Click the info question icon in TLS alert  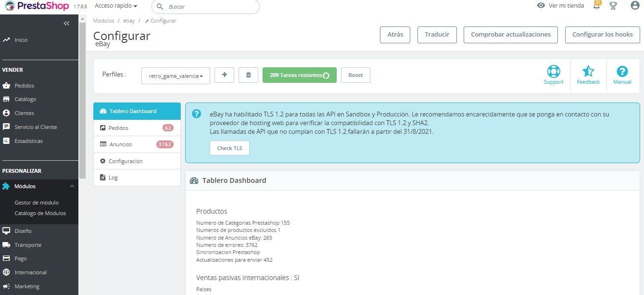coord(196,114)
